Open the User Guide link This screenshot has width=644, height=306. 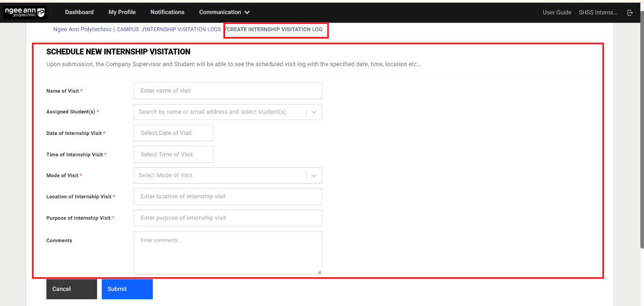tap(557, 13)
